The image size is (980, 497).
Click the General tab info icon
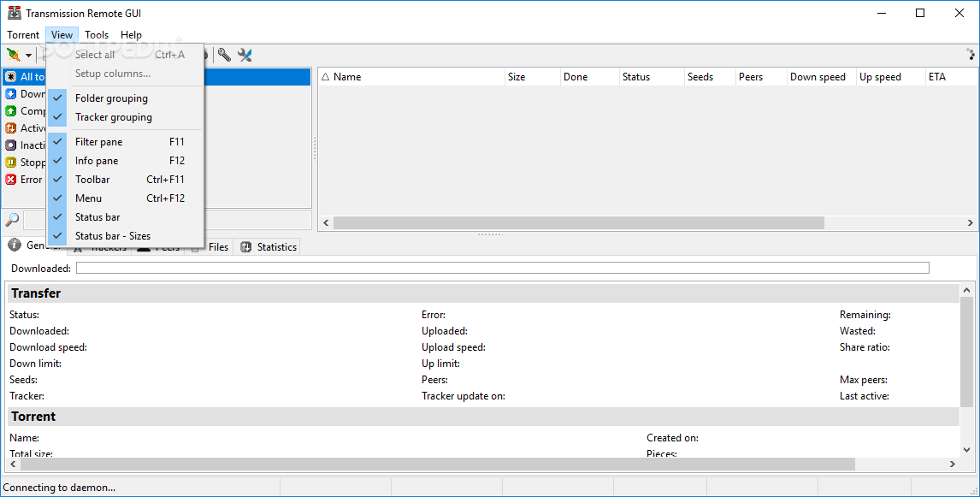[15, 245]
